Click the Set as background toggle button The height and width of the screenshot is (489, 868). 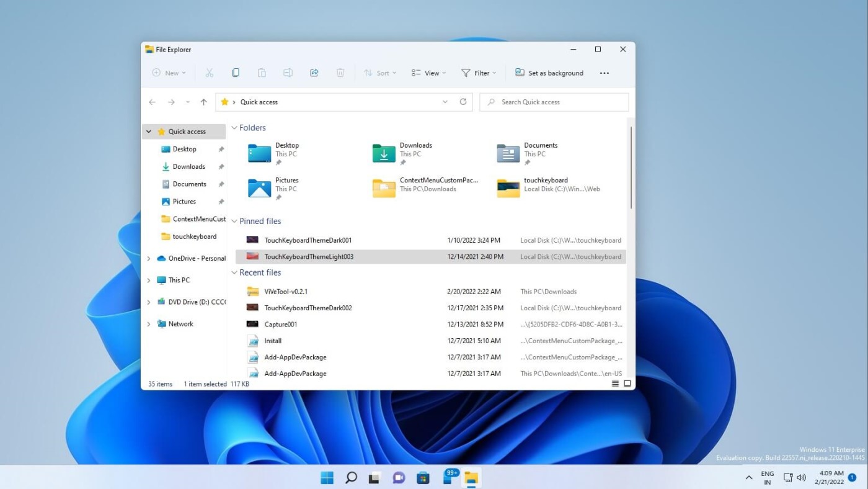pos(549,73)
